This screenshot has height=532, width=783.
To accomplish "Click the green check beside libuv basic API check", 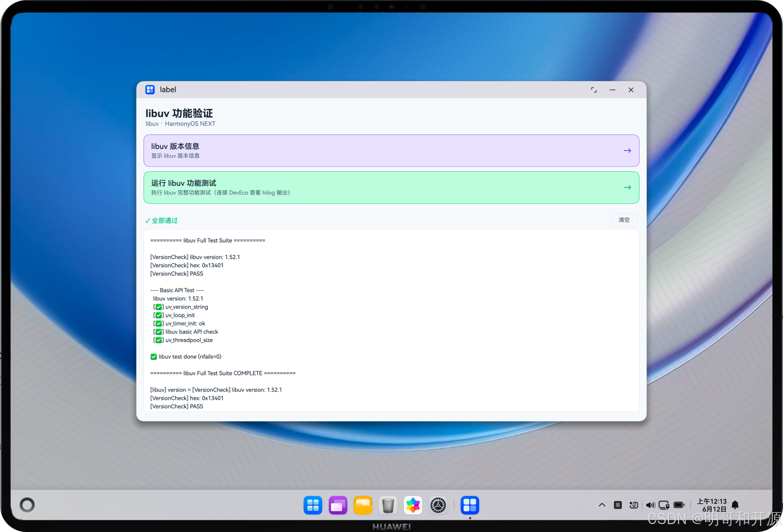I will [158, 332].
